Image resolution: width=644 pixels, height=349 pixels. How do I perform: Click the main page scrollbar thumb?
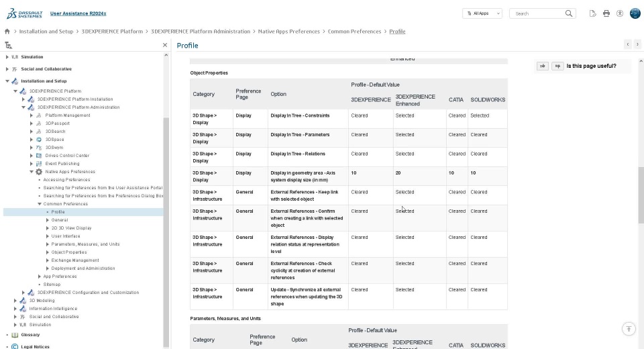point(641,195)
